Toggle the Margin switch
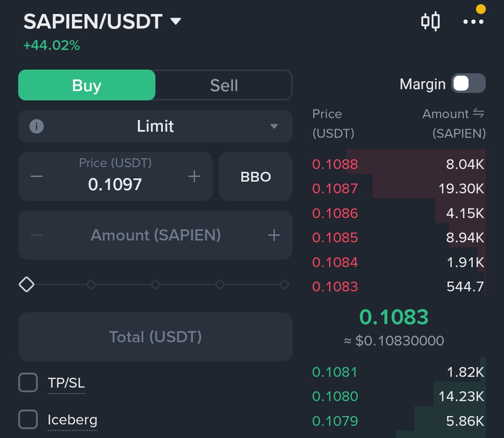The width and height of the screenshot is (504, 438). coord(469,84)
